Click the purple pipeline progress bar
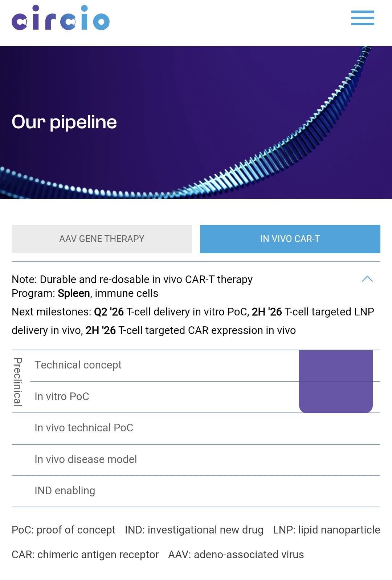 pos(336,382)
